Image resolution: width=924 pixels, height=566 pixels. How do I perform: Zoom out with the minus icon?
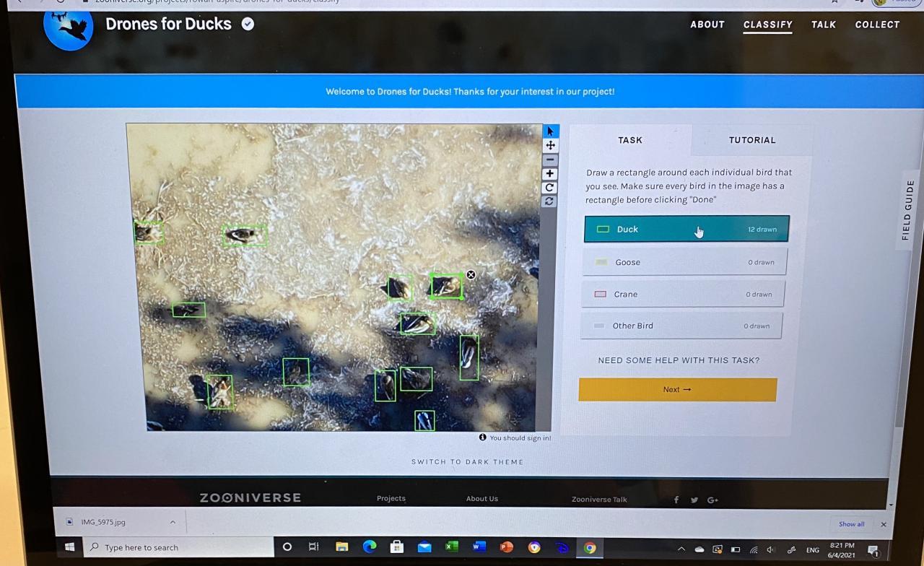551,160
